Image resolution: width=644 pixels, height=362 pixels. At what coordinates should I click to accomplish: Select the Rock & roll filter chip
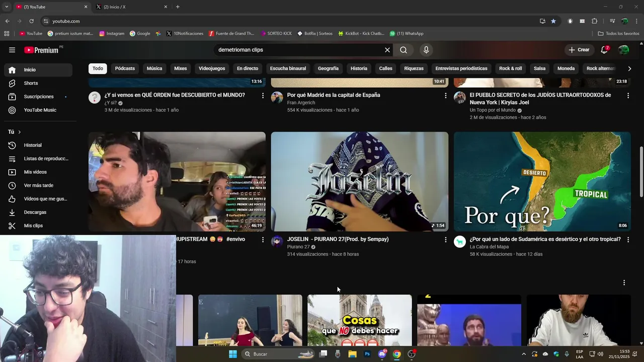tap(511, 68)
